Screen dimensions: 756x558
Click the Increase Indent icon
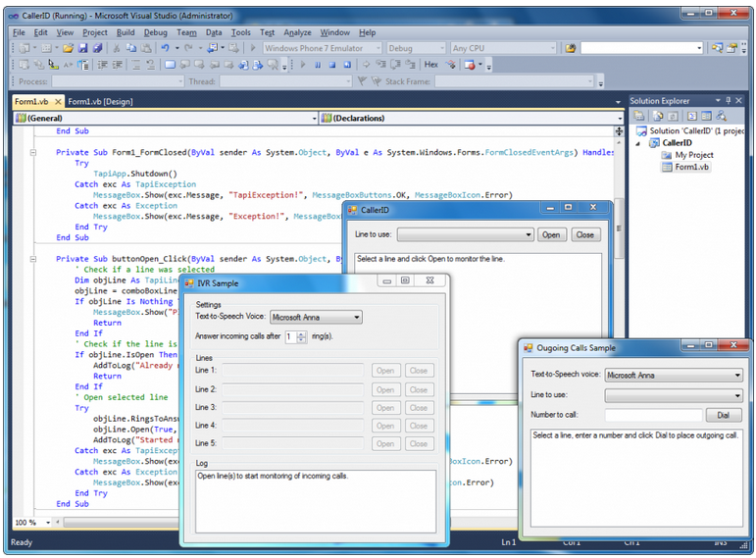pos(117,65)
